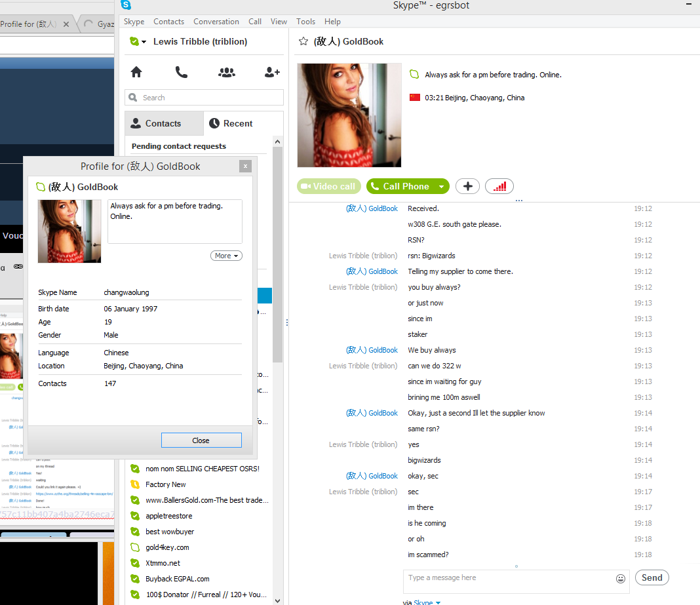Start a Video call with GoldBook
Screen dimensions: 700x605
tap(328, 186)
